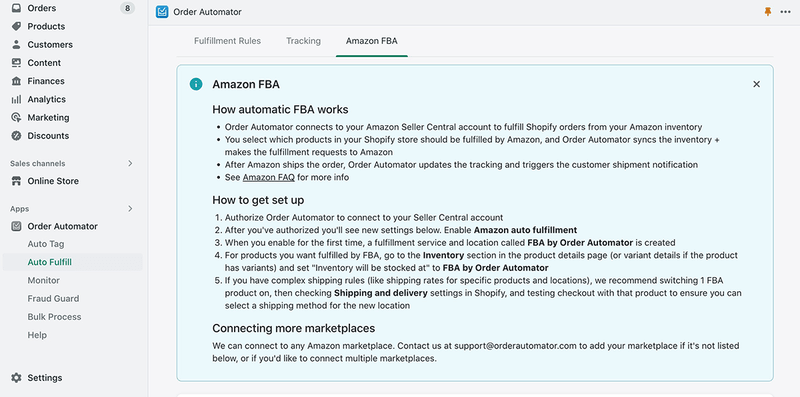Screen dimensions: 800x397
Task: Click the Settings gear icon
Action: (x=16, y=378)
